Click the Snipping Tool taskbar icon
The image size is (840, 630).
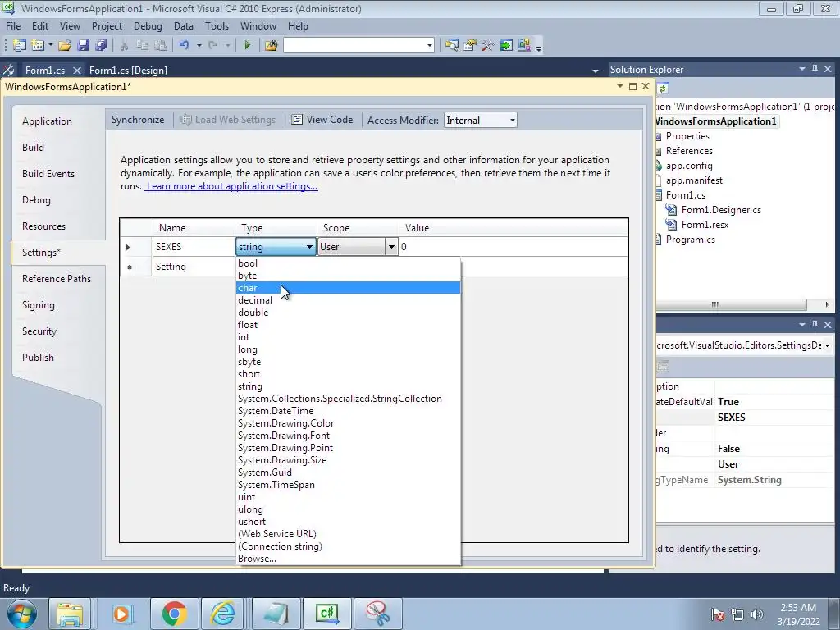point(378,614)
